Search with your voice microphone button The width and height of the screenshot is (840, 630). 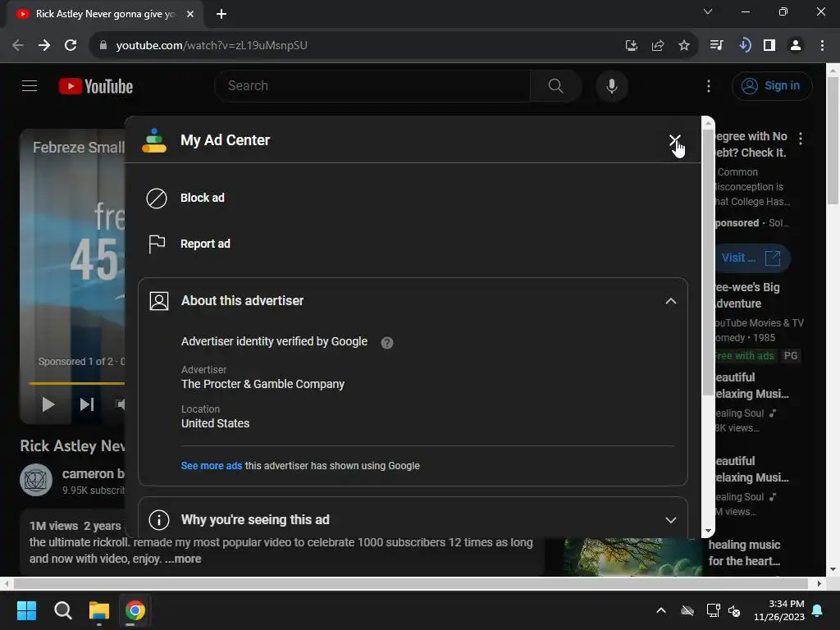pos(611,85)
